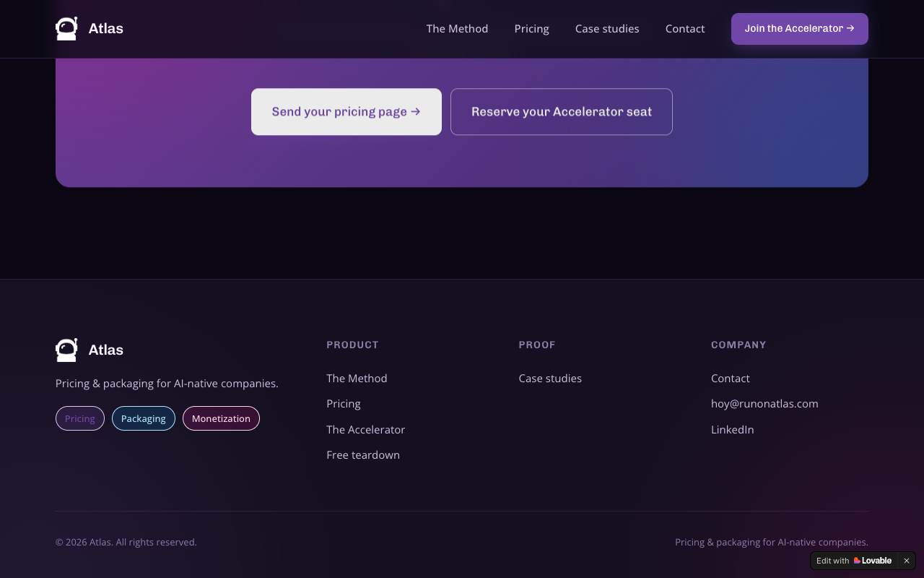Click Send your pricing page button
The image size is (924, 578).
coord(346,112)
